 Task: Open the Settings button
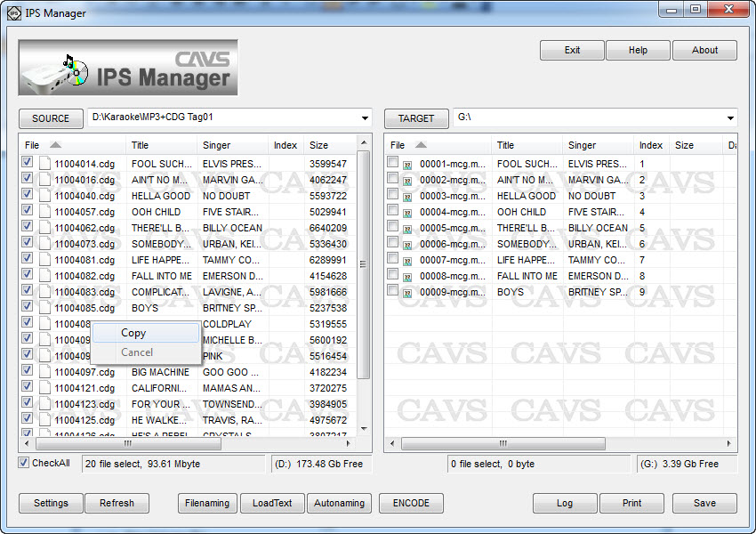point(51,503)
